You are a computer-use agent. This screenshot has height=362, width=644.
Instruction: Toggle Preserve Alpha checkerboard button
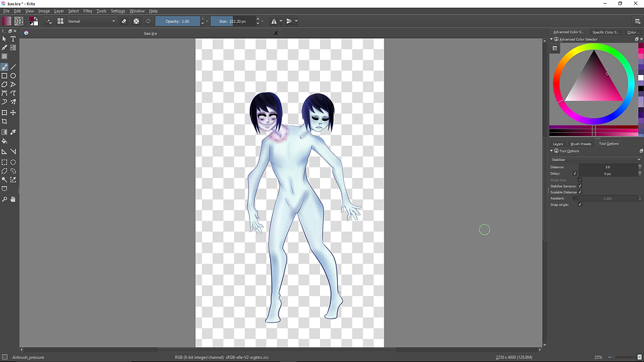tap(137, 21)
